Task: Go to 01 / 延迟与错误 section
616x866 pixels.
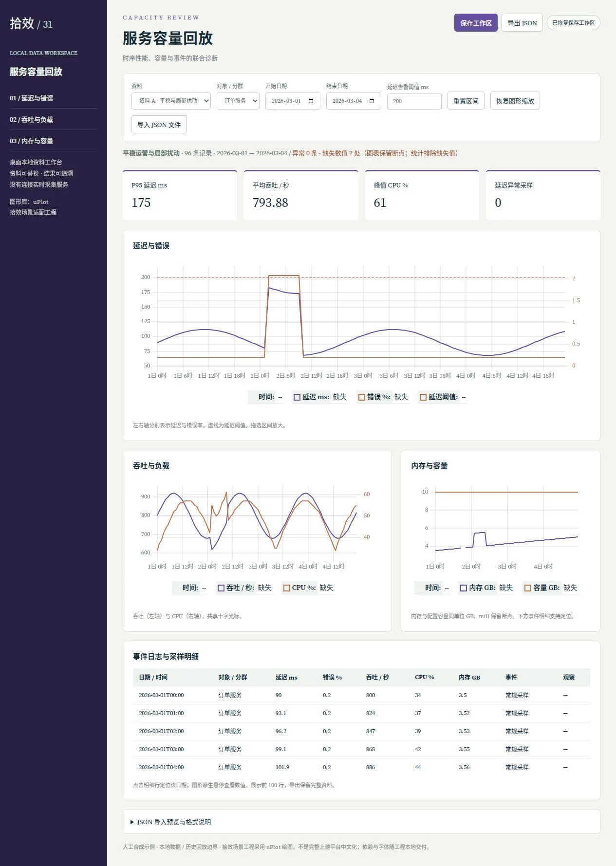Action: [54, 98]
